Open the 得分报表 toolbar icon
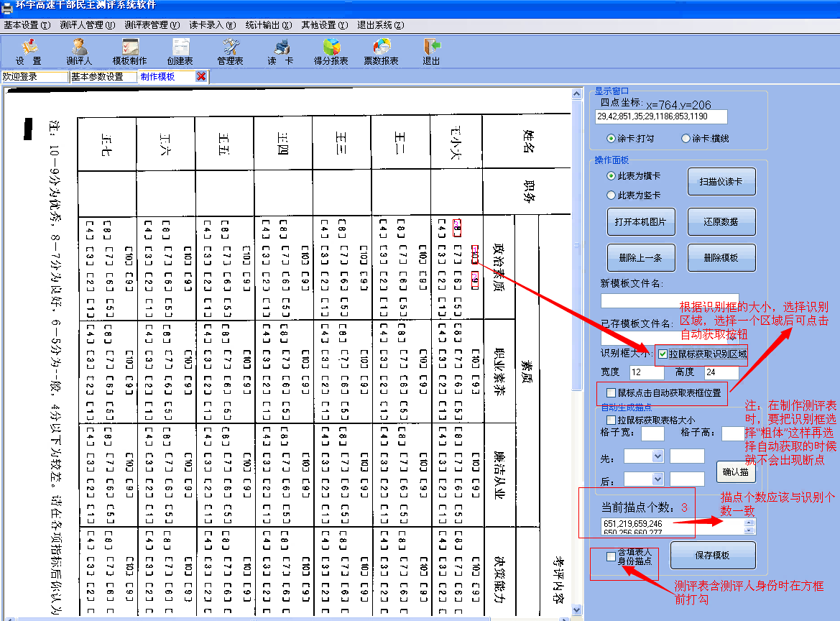This screenshot has width=840, height=621. (x=331, y=52)
